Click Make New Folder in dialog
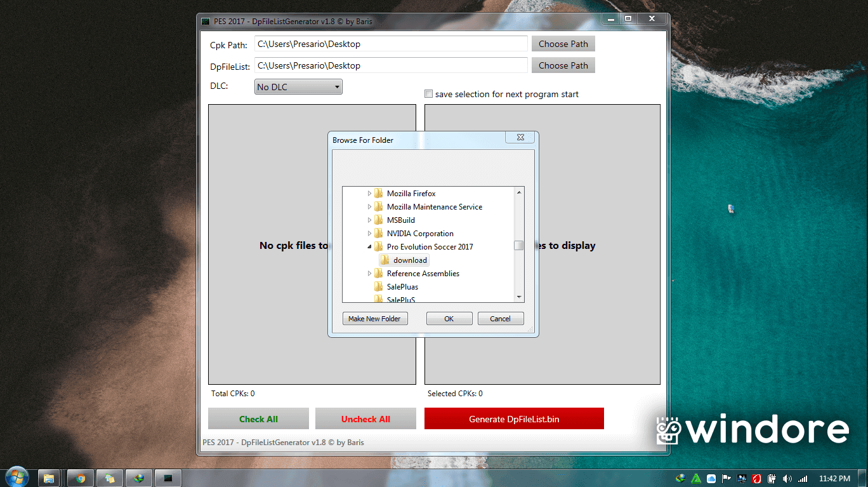868x487 pixels. [374, 319]
